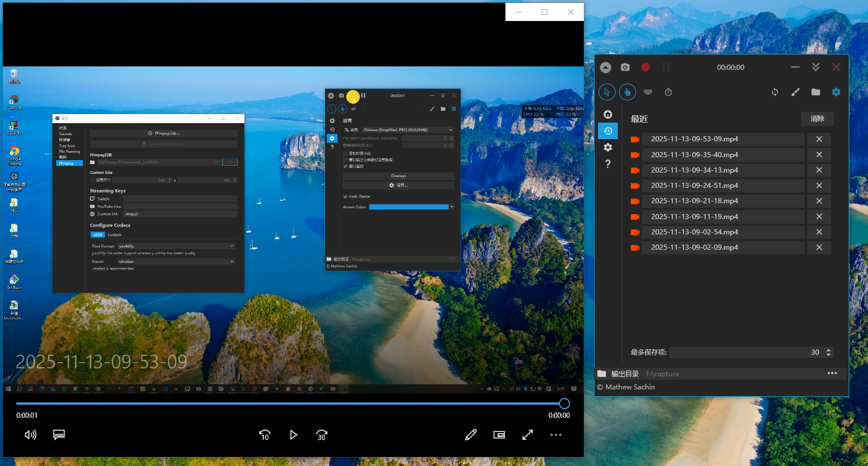Toggle the mouse clicks hand button

tap(627, 92)
